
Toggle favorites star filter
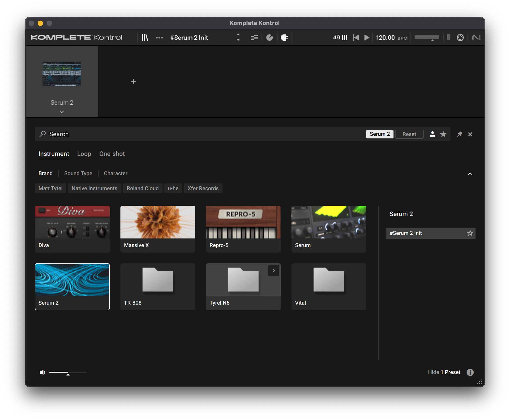443,134
